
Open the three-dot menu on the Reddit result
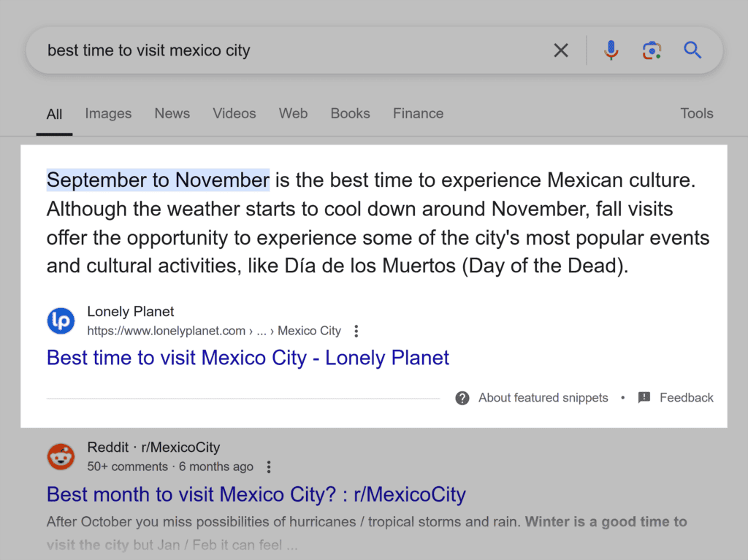pyautogui.click(x=269, y=466)
